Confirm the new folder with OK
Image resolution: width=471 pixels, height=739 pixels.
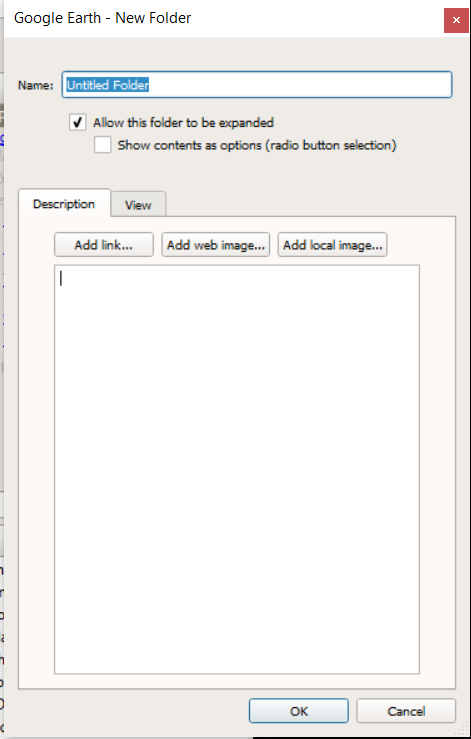[x=299, y=711]
